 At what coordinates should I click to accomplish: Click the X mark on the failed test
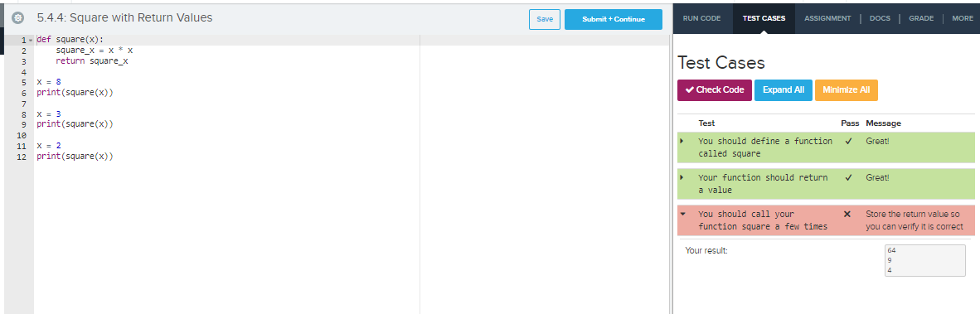[x=847, y=214]
